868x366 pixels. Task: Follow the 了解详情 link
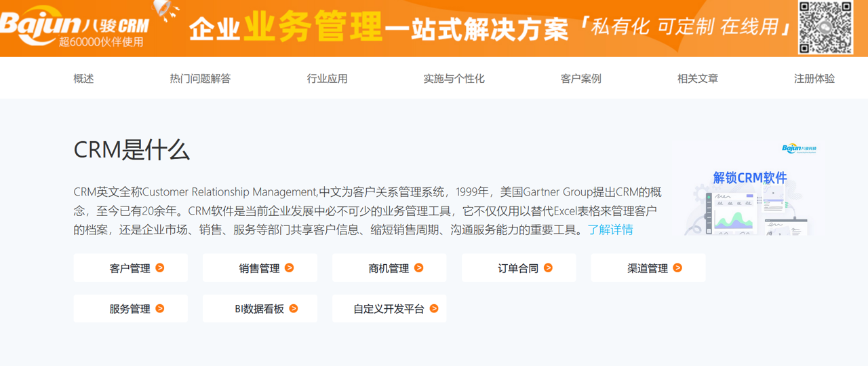click(610, 230)
